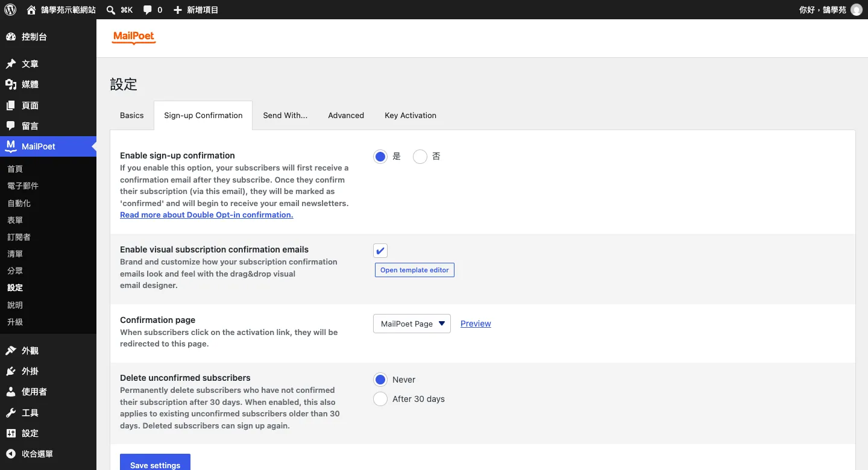868x470 pixels.
Task: Click the MailPoet M icon in sidebar
Action: click(x=11, y=146)
